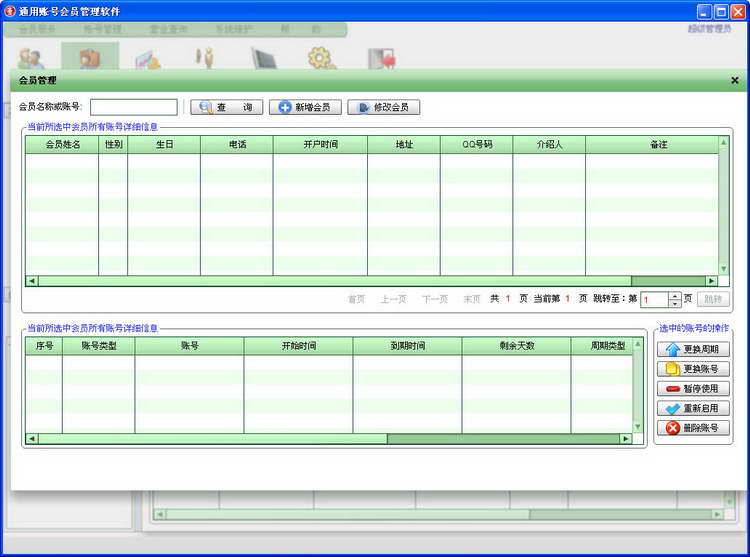The image size is (750, 557).
Task: Click member table vertical scrollbar down arrow
Action: pyautogui.click(x=724, y=269)
